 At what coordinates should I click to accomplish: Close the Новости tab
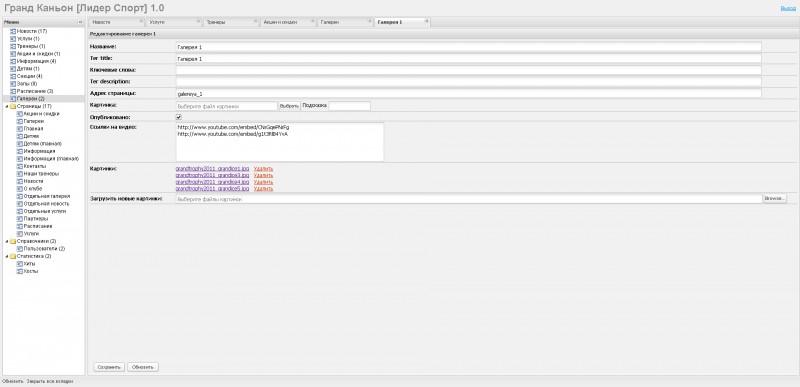pyautogui.click(x=141, y=21)
